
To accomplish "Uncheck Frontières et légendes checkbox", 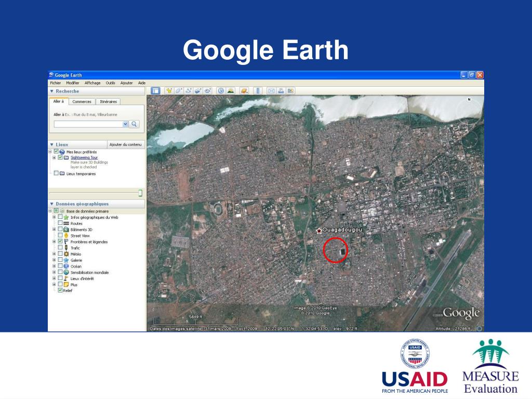I will (x=60, y=241).
